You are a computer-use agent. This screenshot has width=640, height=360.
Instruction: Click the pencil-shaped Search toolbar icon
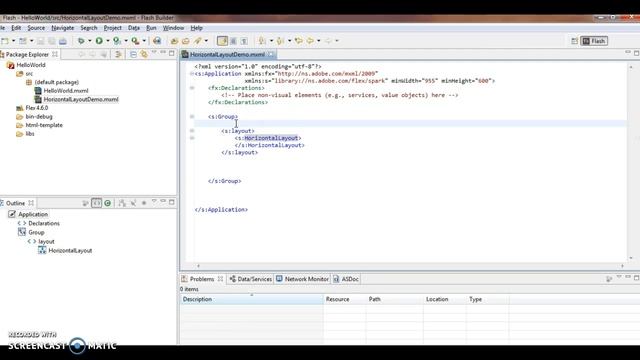coord(198,41)
